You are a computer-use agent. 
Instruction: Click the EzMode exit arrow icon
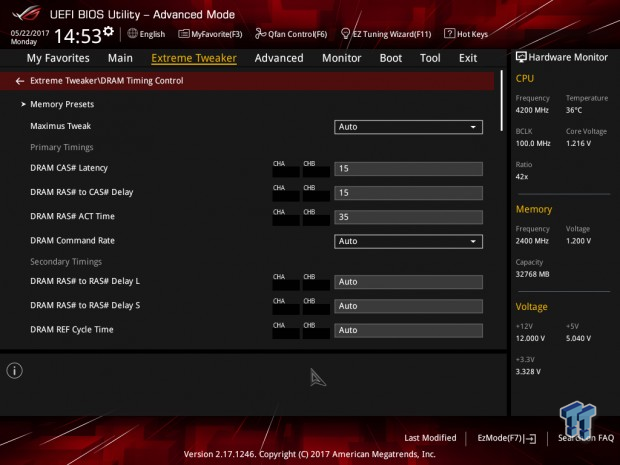(x=531, y=439)
